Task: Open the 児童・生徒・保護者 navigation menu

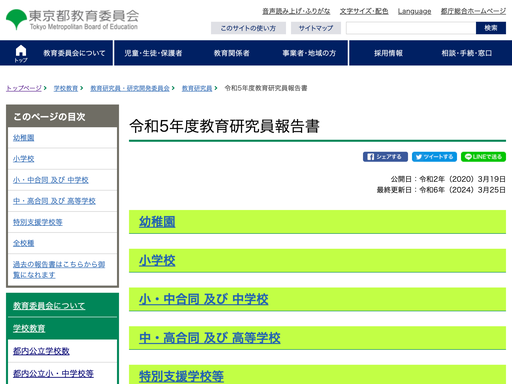Action: tap(153, 53)
